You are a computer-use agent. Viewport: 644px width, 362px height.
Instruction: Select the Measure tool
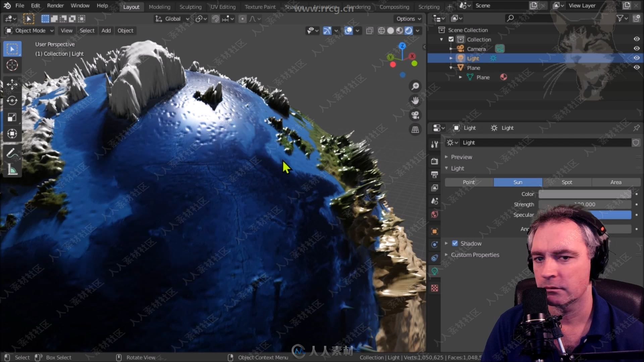[12, 170]
